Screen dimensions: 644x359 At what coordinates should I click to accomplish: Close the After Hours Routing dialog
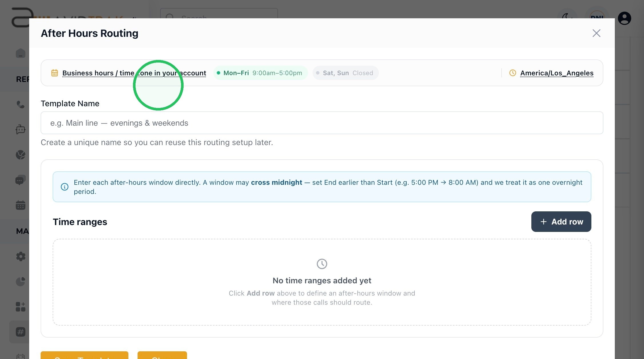pyautogui.click(x=596, y=33)
